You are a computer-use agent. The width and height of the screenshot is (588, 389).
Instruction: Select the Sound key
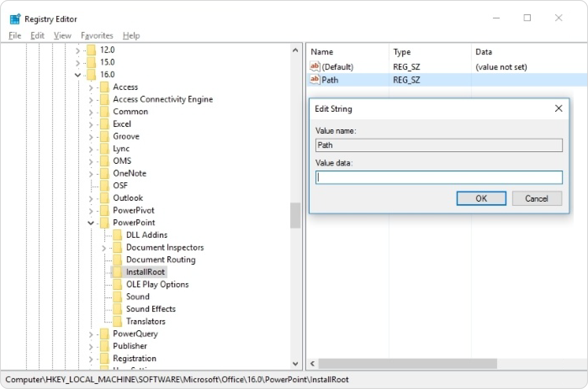click(x=138, y=297)
